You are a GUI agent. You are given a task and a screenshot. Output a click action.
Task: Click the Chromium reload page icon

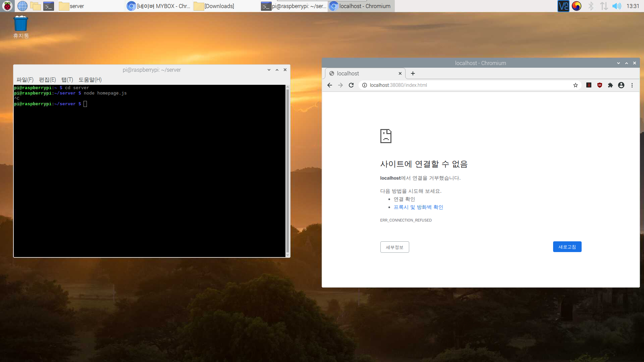coord(351,85)
